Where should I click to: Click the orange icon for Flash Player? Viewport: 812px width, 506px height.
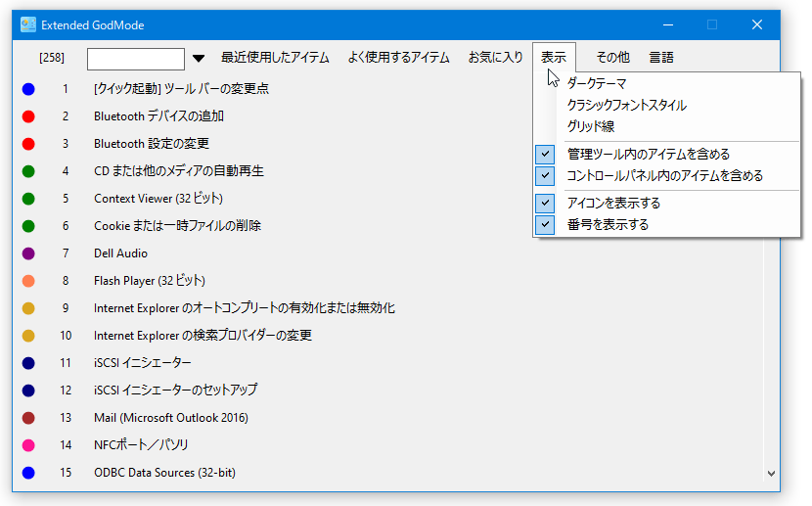(x=28, y=281)
